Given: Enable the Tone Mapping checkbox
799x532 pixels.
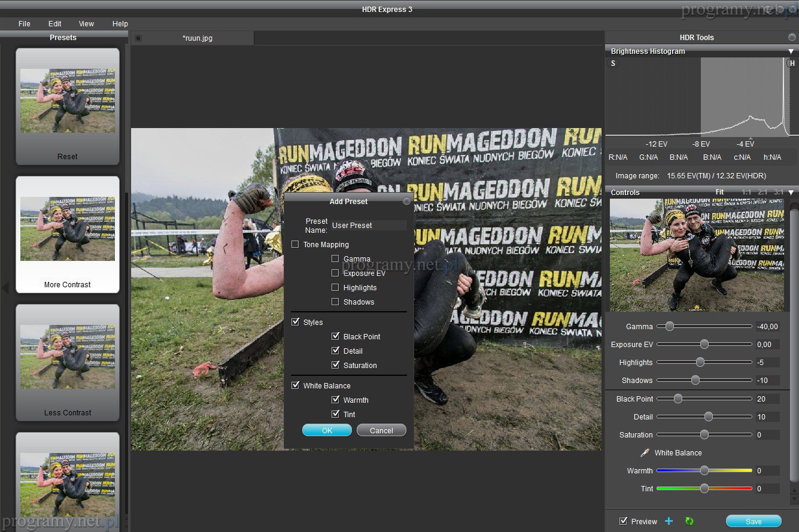Looking at the screenshot, I should click(x=295, y=244).
